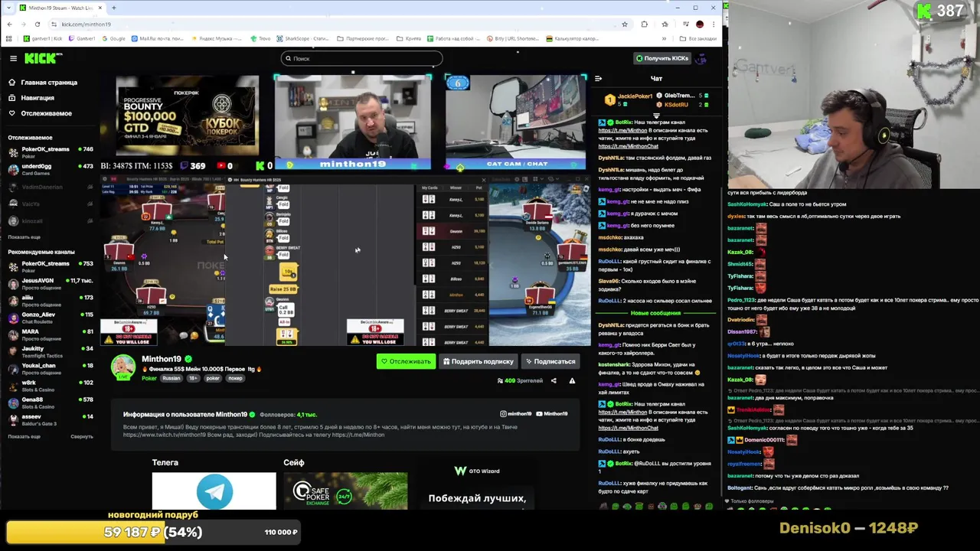Open tab search dropdown arrow
Viewport: 980px width, 551px height.
8,8
